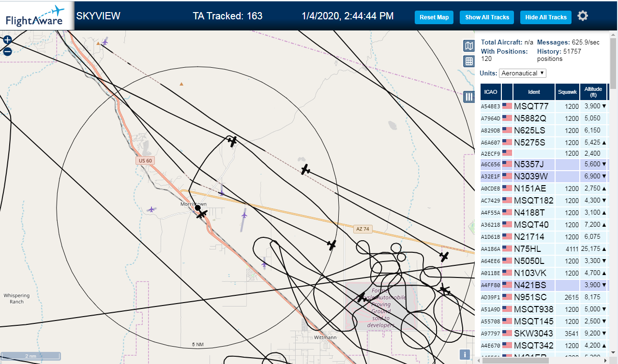Viewport: 618px width, 364px height.
Task: Select the purple aircraft at map top-left
Action: click(x=105, y=42)
